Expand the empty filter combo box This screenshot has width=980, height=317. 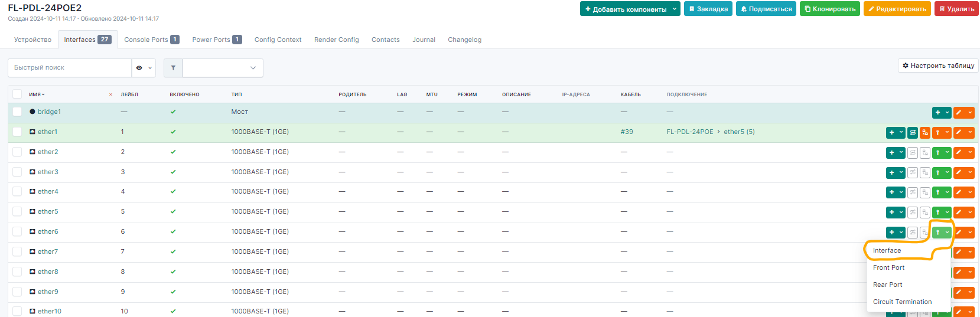point(223,68)
